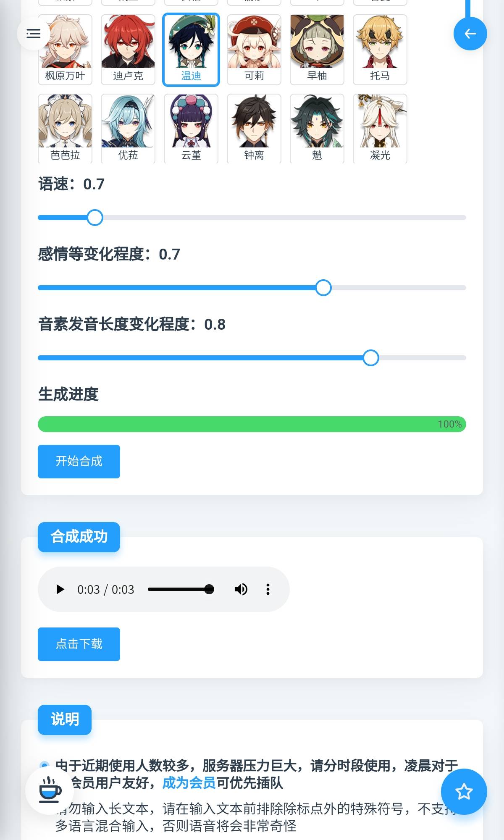Click the coffee cup donate icon
Viewport: 504px width, 840px height.
pyautogui.click(x=50, y=790)
